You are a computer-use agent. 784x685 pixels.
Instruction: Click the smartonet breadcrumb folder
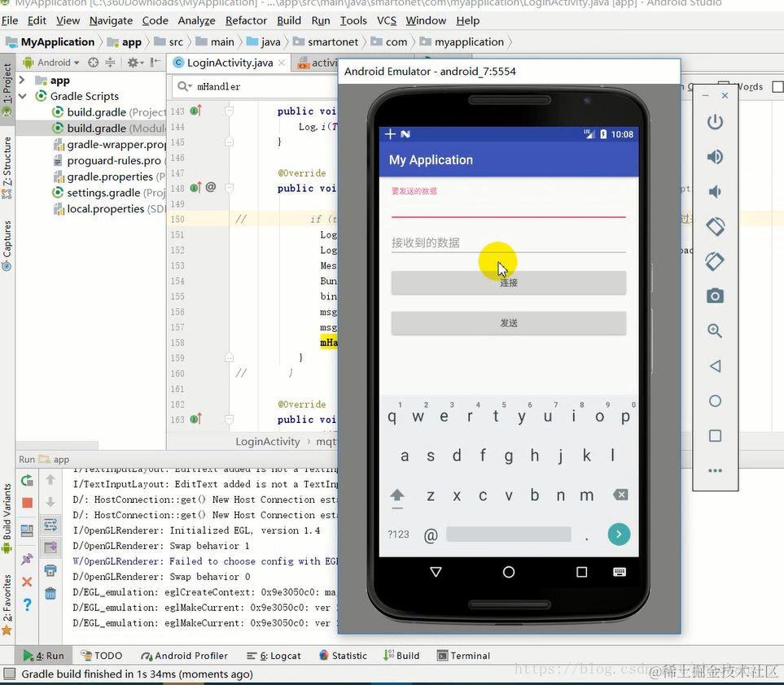(326, 42)
